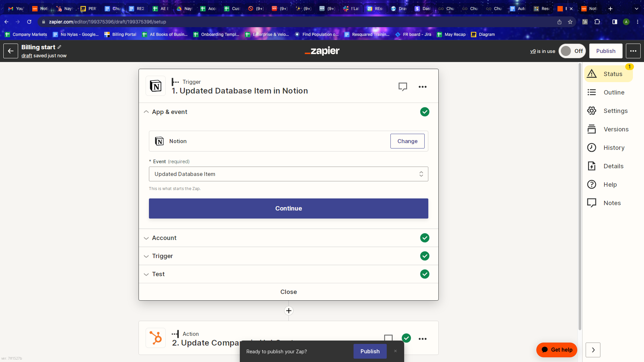Screen dimensions: 644x362
Task: Open the HubSpot action step icon
Action: [x=156, y=338]
